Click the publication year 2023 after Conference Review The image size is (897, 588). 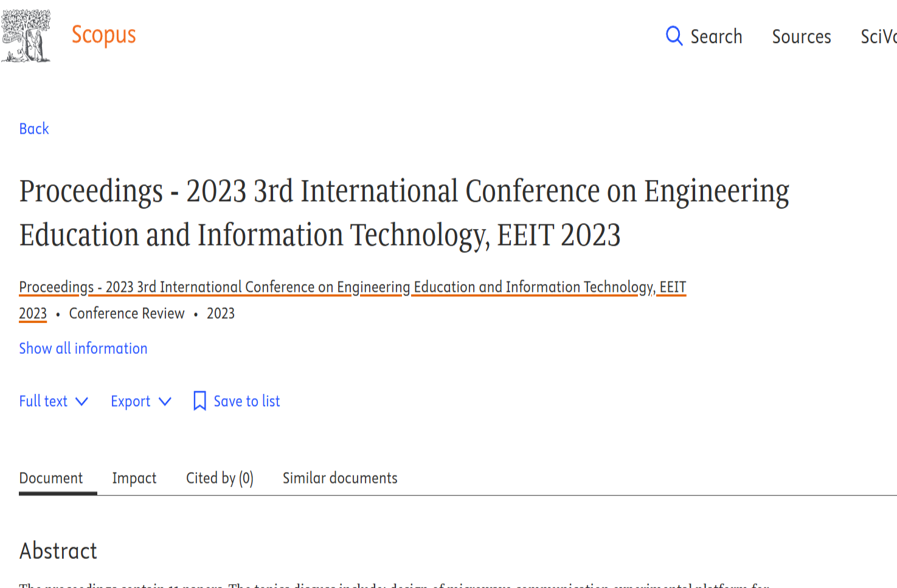(221, 313)
